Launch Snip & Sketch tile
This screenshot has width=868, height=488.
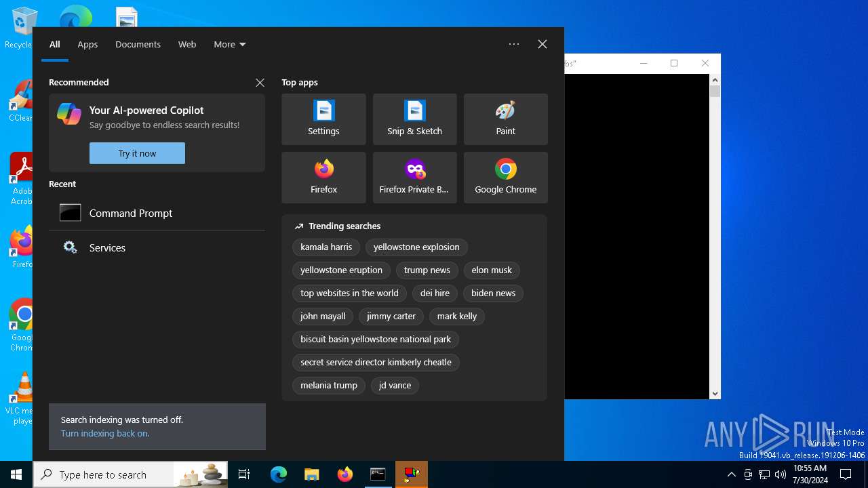414,119
